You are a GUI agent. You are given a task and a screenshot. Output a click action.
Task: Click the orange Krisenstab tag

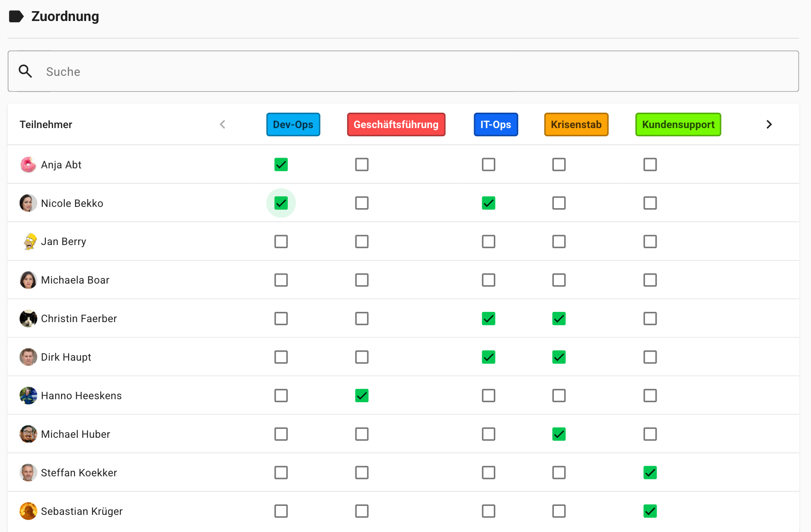tap(576, 125)
